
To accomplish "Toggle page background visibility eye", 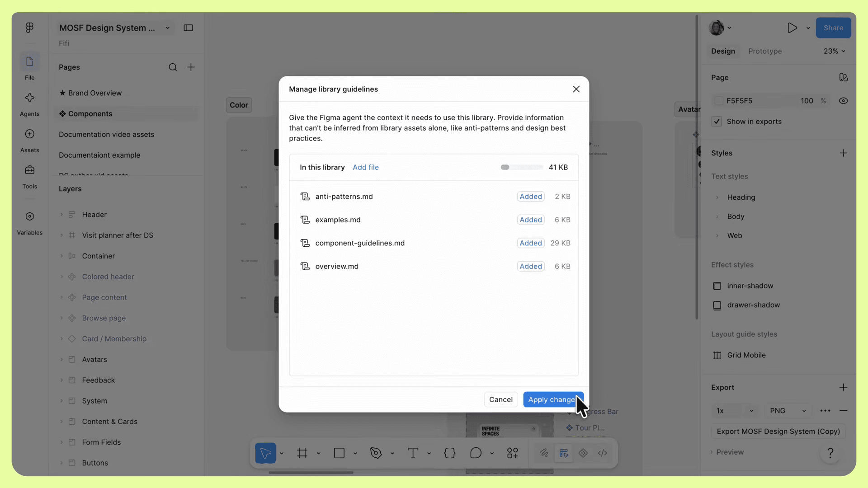I will point(843,101).
